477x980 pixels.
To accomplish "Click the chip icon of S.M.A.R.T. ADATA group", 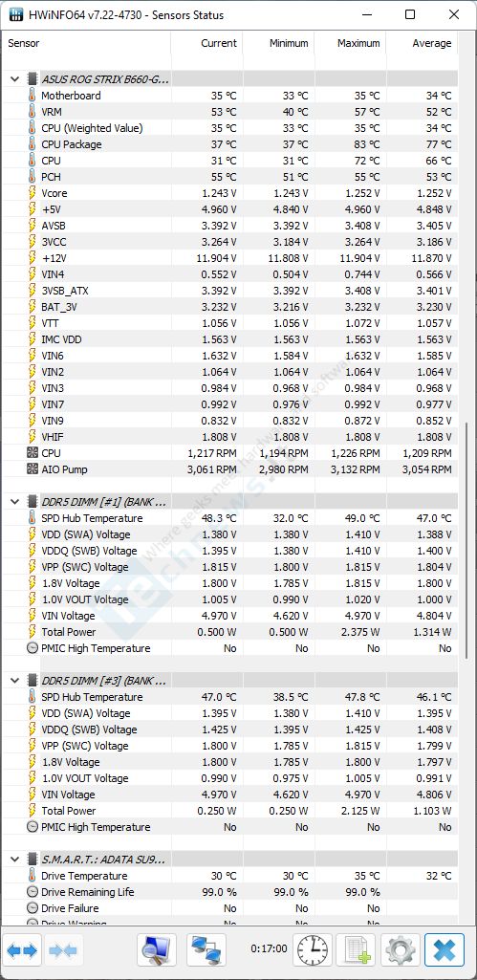I will (x=32, y=860).
